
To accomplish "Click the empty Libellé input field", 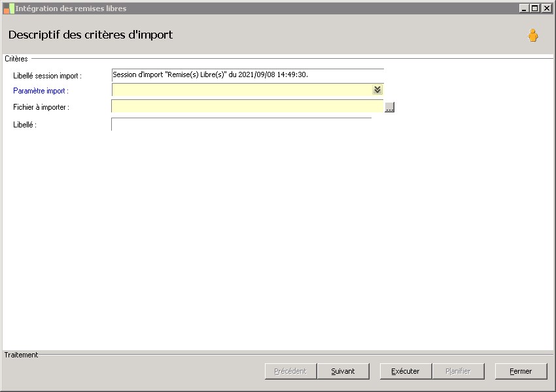I will tap(241, 124).
